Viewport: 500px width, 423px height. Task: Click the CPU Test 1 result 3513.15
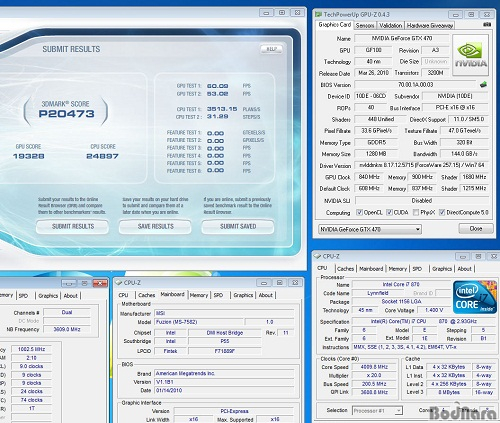point(222,109)
